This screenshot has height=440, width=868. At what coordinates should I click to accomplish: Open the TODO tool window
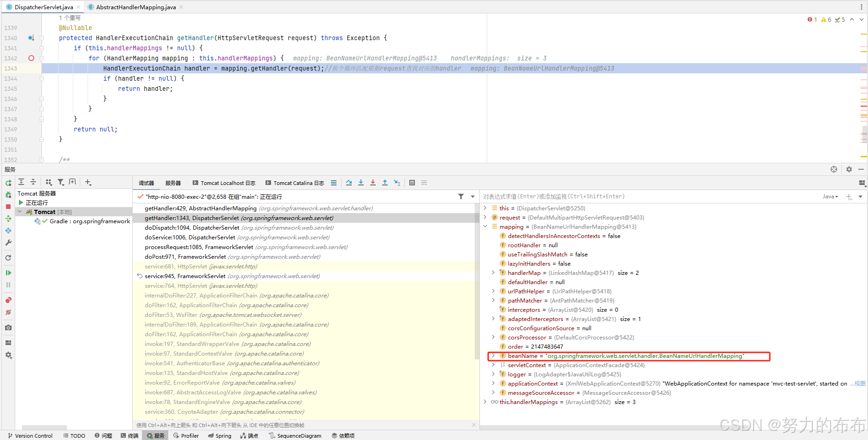pyautogui.click(x=74, y=435)
